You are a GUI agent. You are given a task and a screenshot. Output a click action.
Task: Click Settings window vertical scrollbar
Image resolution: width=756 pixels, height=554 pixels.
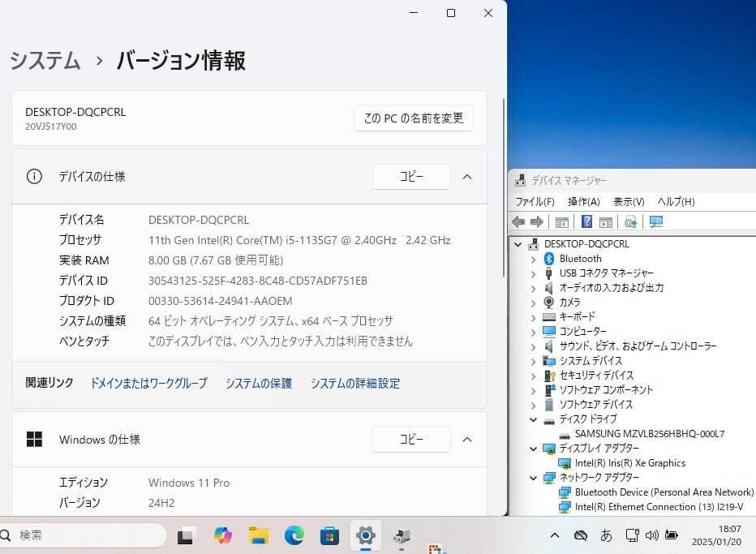(504, 188)
